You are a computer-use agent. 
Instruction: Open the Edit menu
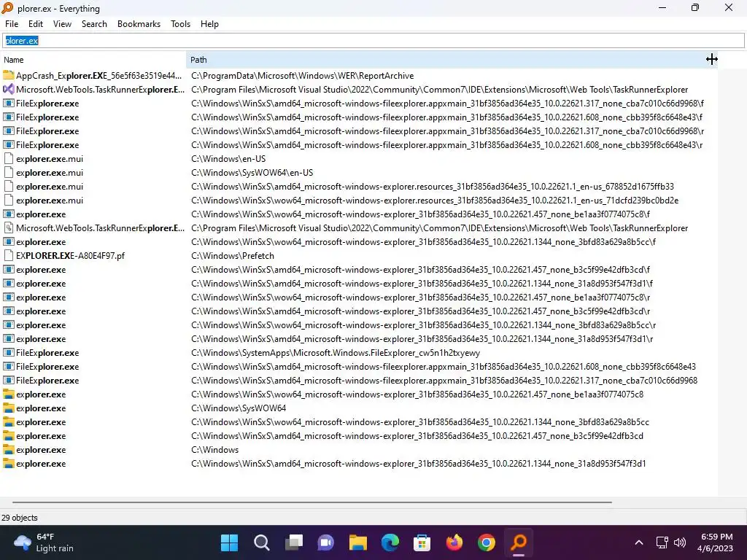point(35,24)
